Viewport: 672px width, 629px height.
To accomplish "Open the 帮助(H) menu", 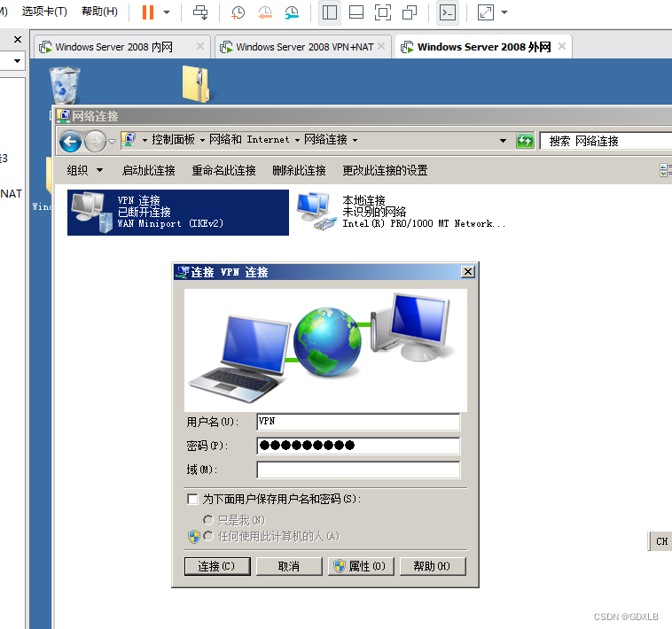I will pyautogui.click(x=99, y=12).
